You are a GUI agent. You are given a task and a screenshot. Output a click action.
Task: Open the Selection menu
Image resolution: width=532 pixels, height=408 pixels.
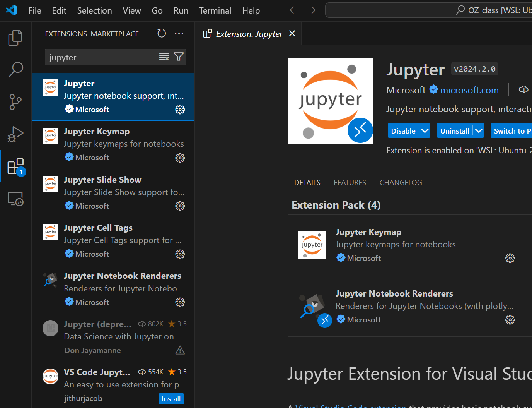click(x=94, y=10)
